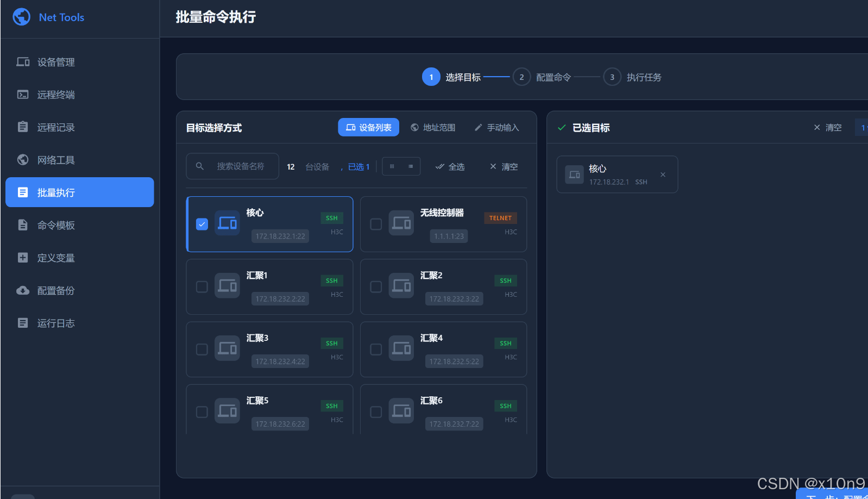Click 全选 to select all devices
Screen dimensions: 868x499
[450, 166]
